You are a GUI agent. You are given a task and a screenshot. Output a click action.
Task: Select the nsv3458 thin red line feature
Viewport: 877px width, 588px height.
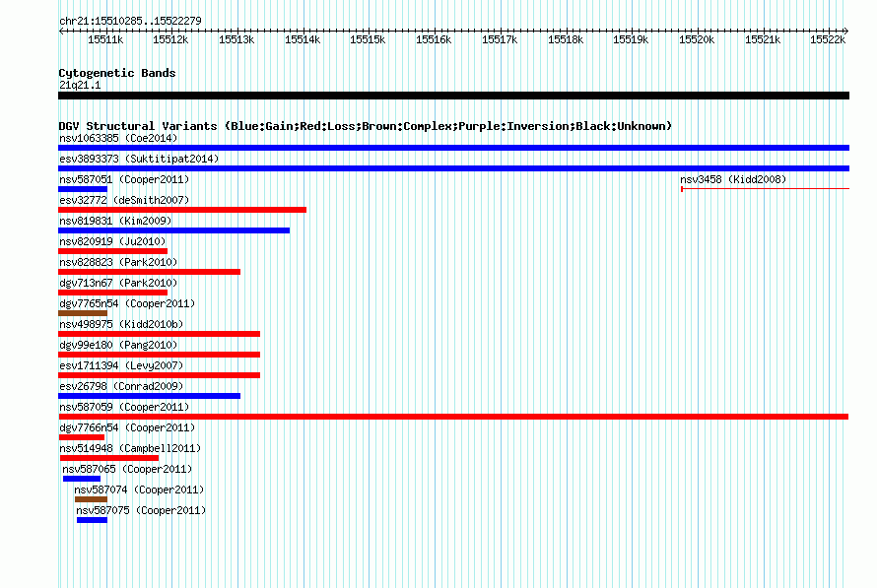pyautogui.click(x=765, y=189)
